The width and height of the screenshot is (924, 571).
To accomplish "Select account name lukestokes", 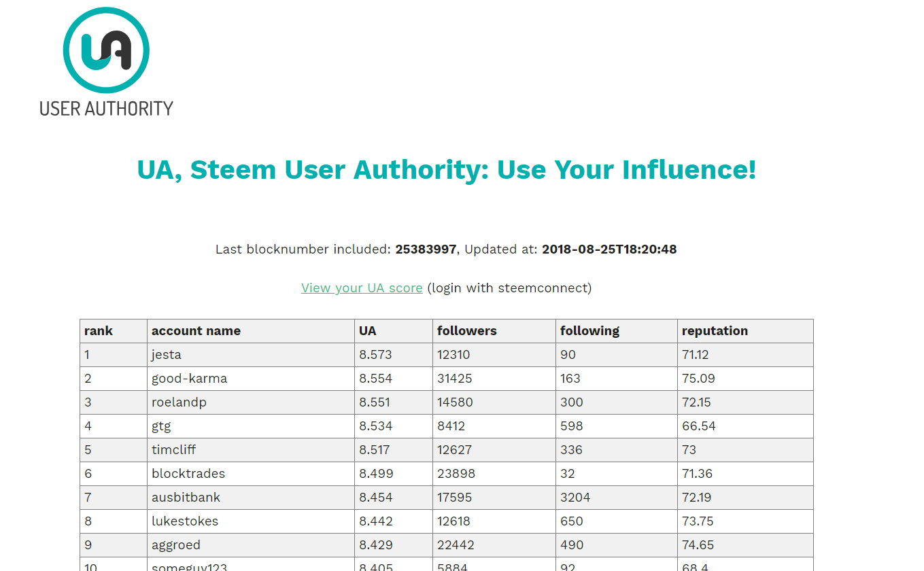I will point(185,521).
